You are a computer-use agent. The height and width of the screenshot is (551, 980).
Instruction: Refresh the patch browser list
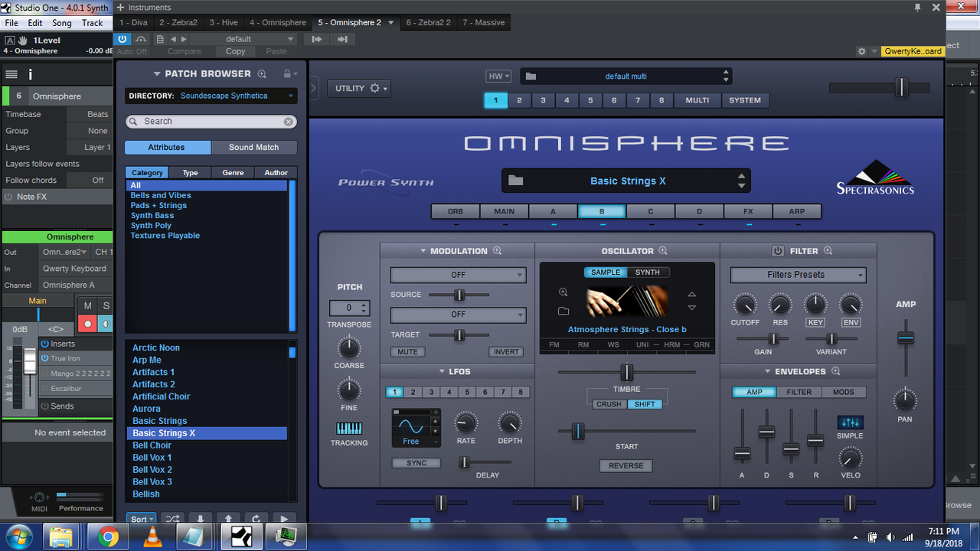point(256,519)
